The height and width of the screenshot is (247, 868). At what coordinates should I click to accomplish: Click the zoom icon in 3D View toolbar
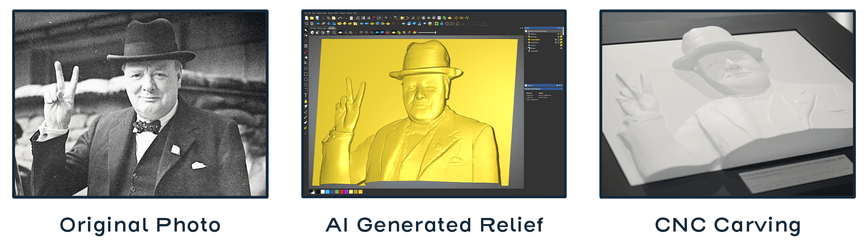click(x=334, y=32)
